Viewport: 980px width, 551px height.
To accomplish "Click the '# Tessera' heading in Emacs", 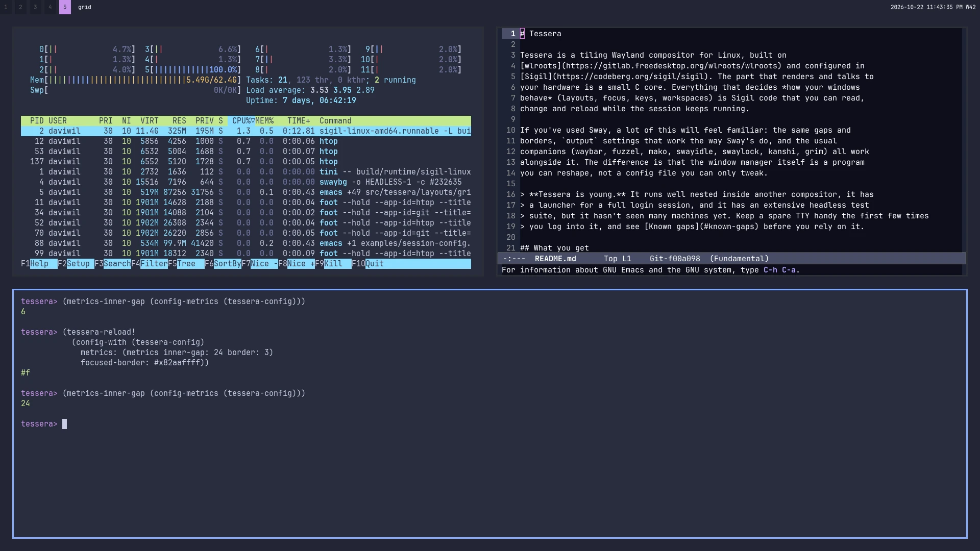I will point(541,34).
